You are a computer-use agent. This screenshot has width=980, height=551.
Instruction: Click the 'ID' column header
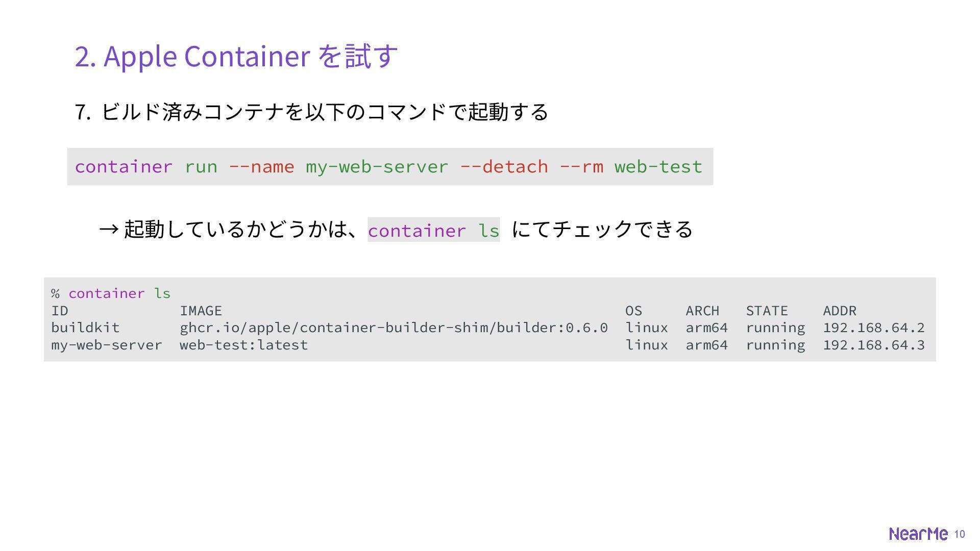[60, 311]
